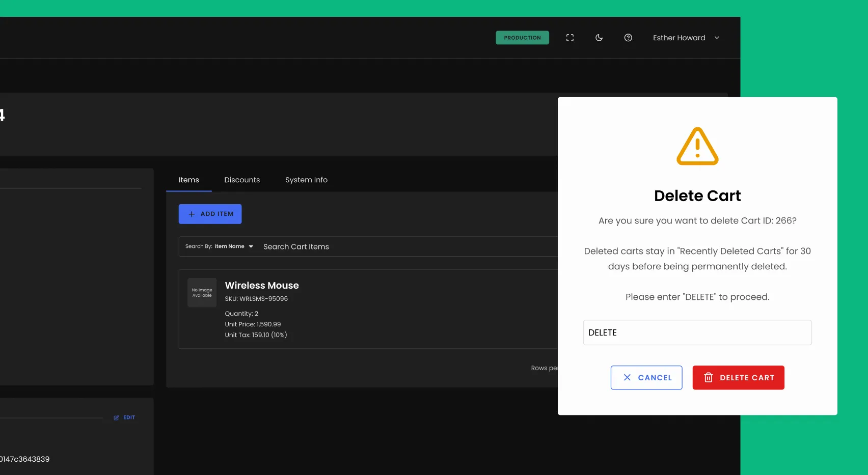Select the Items tab
868x475 pixels.
pyautogui.click(x=189, y=180)
